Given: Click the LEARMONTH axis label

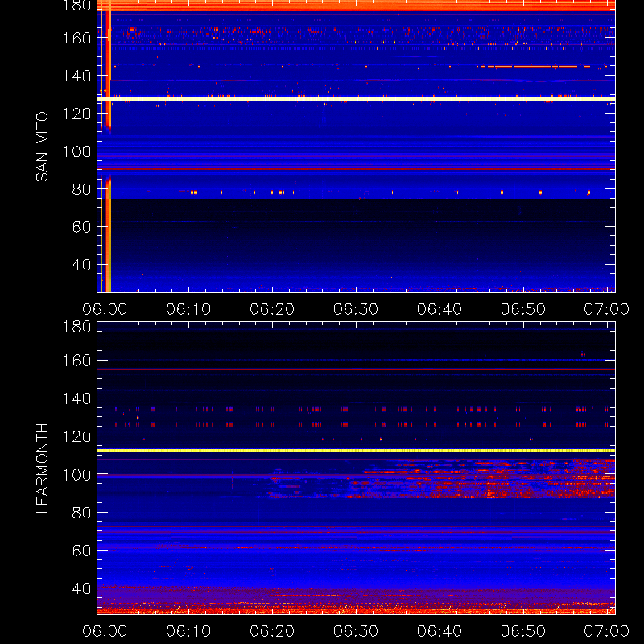Looking at the screenshot, I should (x=42, y=469).
